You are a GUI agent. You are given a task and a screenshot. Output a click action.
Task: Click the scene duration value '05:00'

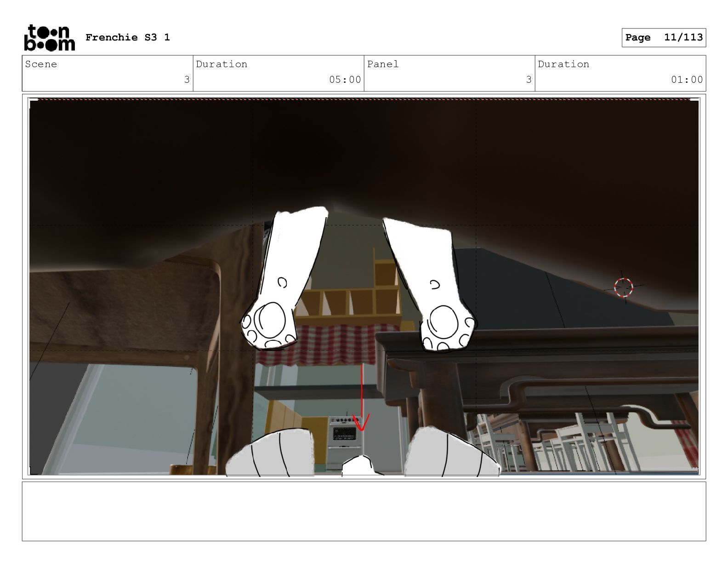tap(345, 80)
